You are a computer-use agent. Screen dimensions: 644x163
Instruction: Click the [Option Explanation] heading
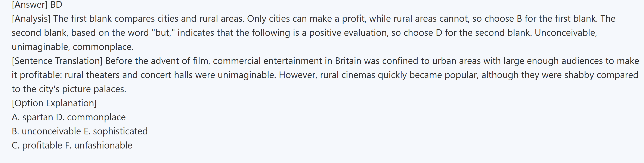[54, 103]
